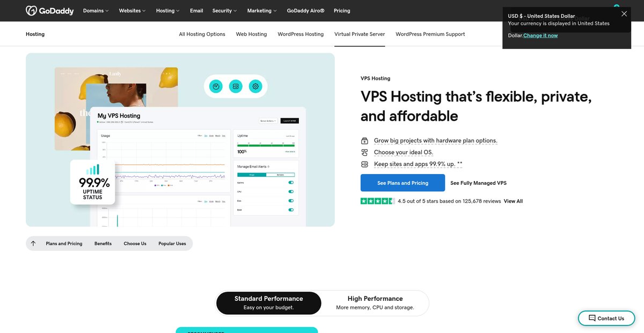Click the "Change it now" currency link
This screenshot has width=644, height=333.
(x=540, y=35)
